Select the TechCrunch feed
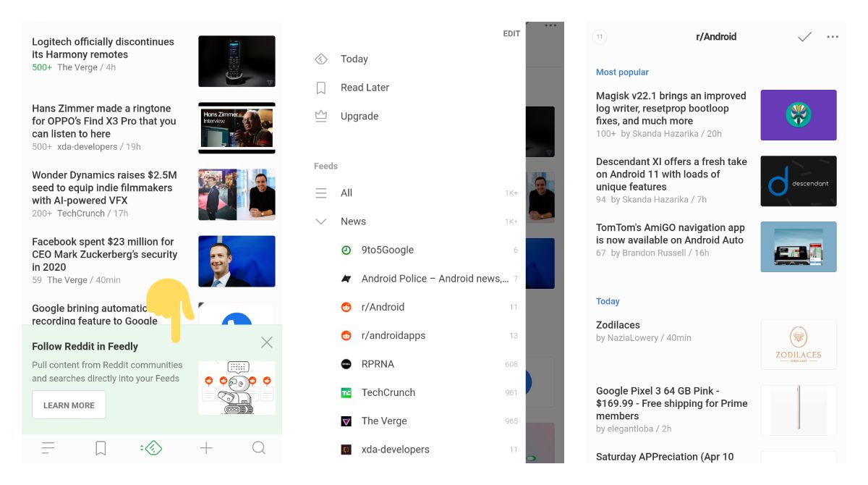This screenshot has height=485, width=868. tap(388, 392)
